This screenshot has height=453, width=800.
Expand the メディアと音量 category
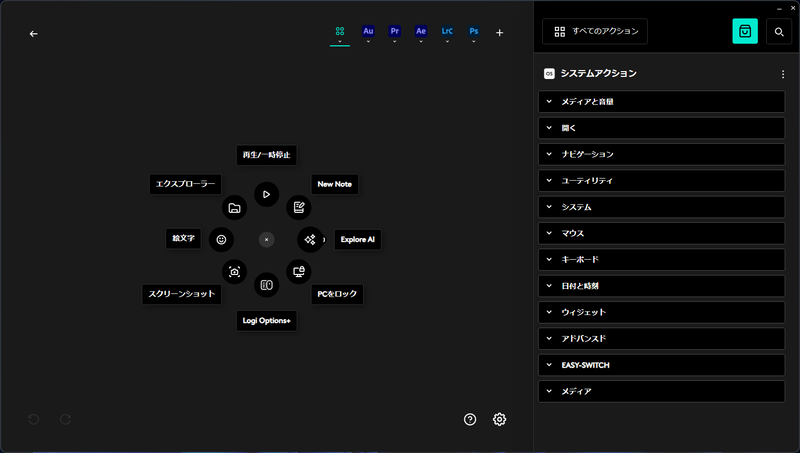(661, 102)
